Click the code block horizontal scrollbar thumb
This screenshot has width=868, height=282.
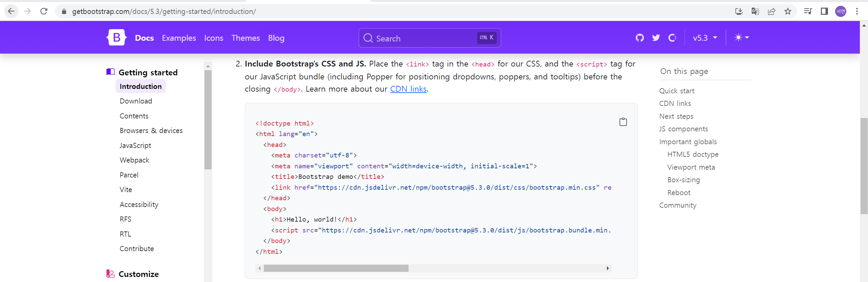coord(336,268)
